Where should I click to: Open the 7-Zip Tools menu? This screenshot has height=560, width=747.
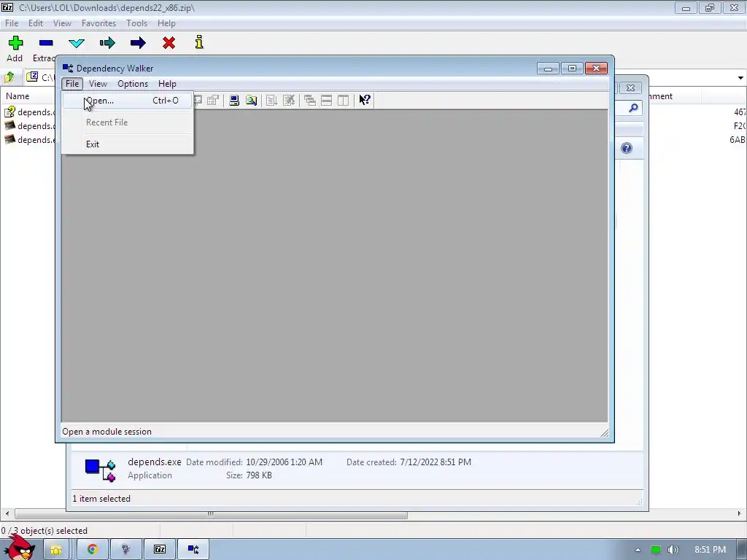[x=136, y=23]
